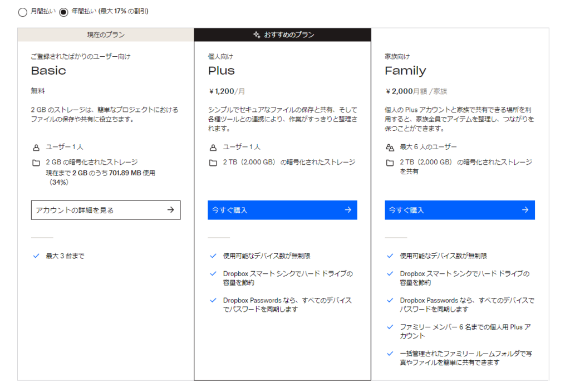Click Plus checkmark for Dropbox スマート シンク
Screen dimensions: 570x392
click(x=213, y=274)
